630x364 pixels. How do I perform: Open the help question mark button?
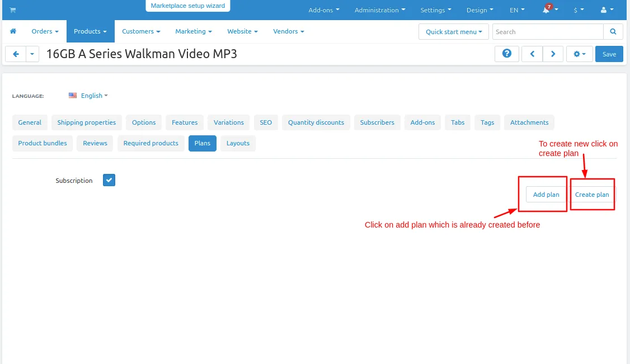coord(507,54)
